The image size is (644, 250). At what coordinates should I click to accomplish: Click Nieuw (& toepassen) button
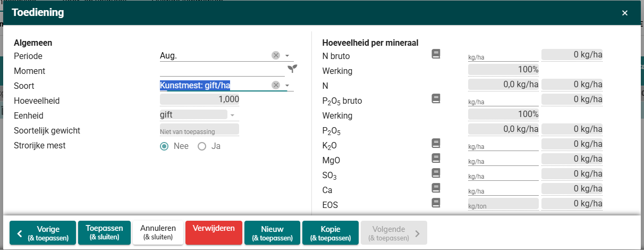click(272, 233)
